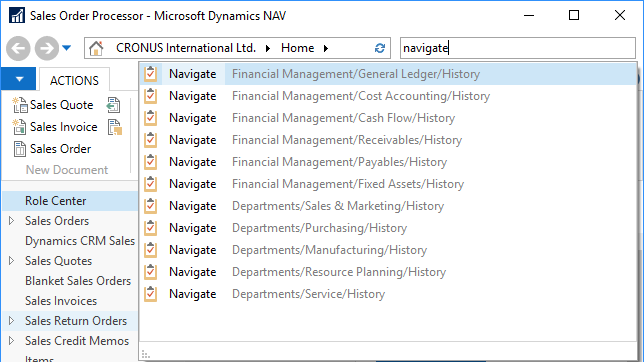The height and width of the screenshot is (362, 644).
Task: Select Role Center in navigation pane
Action: point(70,201)
